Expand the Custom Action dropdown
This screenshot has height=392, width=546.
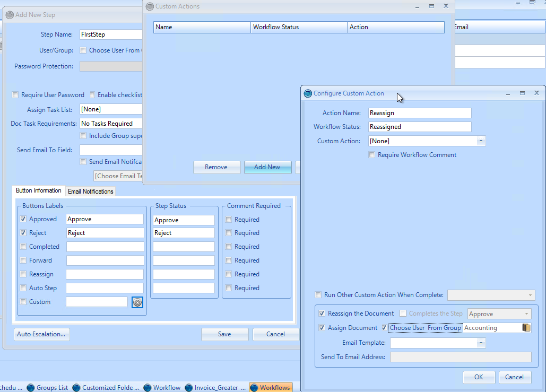point(481,141)
